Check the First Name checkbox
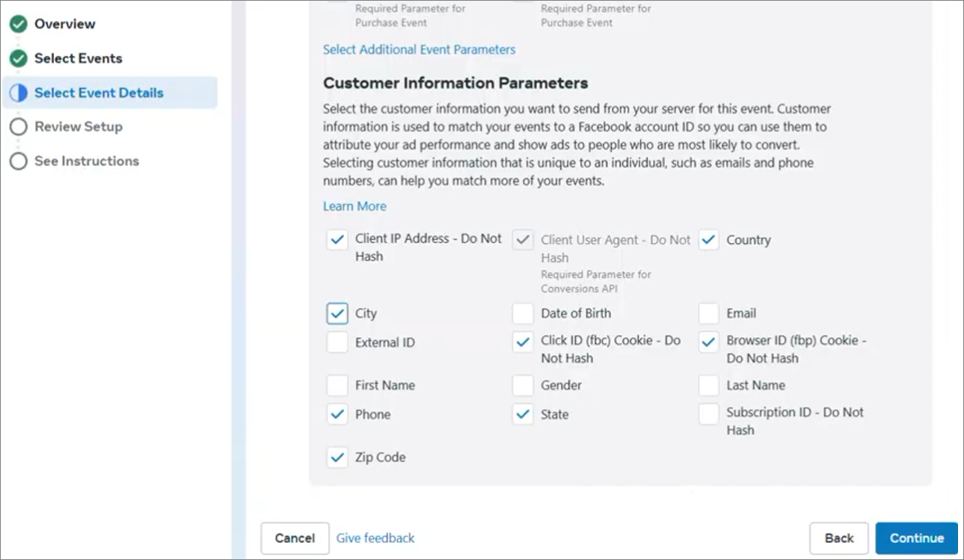 pyautogui.click(x=337, y=385)
